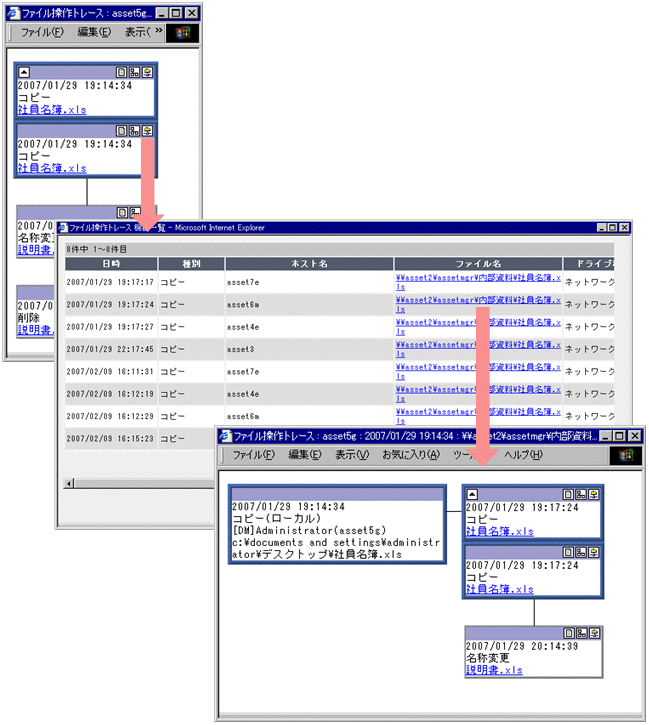Collapse the 19:17:24 node group in front window
The image size is (649, 725).
[472, 494]
